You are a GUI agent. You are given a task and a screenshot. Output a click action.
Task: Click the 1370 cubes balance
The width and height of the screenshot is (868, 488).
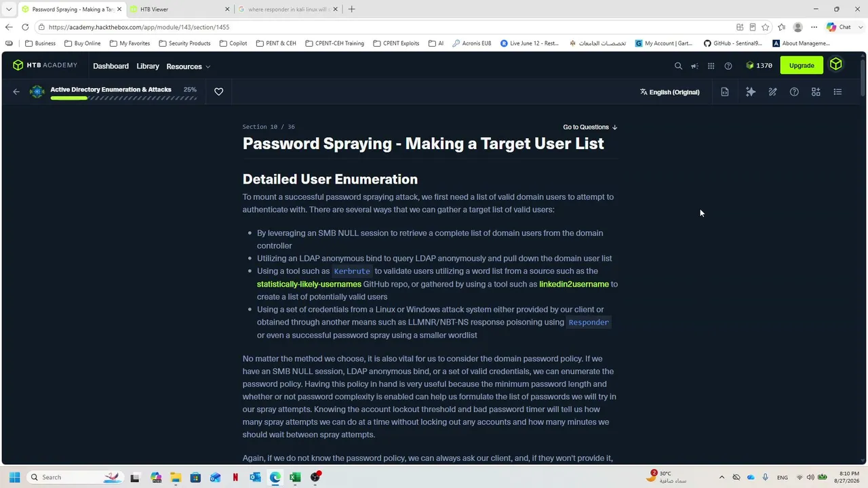click(x=759, y=66)
